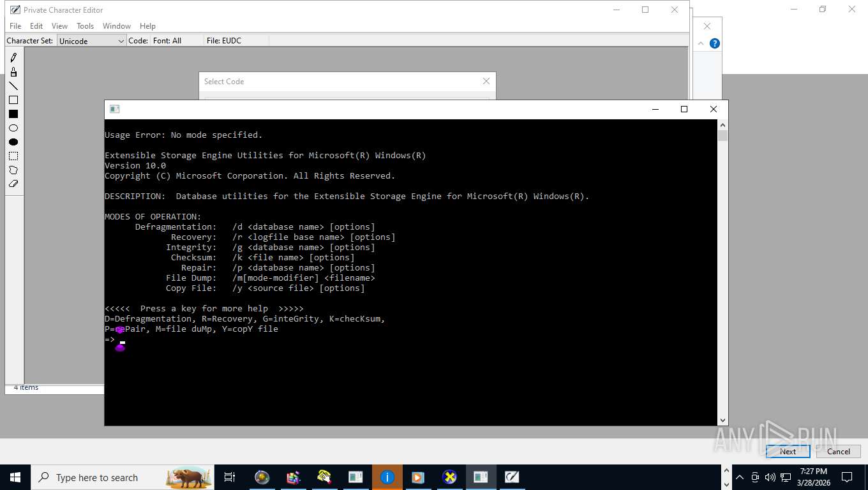Screen dimensions: 868x490
Task: Open the hand-and-keys taskbar icon
Action: [324, 477]
